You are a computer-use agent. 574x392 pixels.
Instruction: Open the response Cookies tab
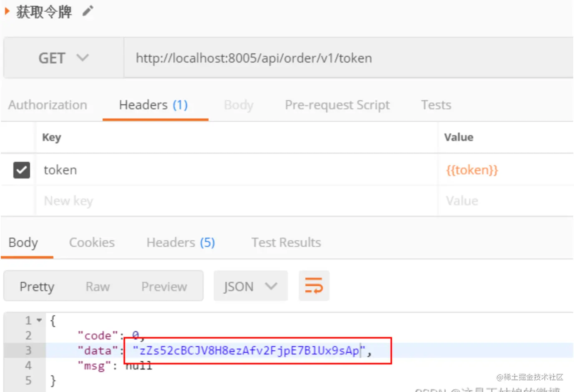(x=92, y=243)
